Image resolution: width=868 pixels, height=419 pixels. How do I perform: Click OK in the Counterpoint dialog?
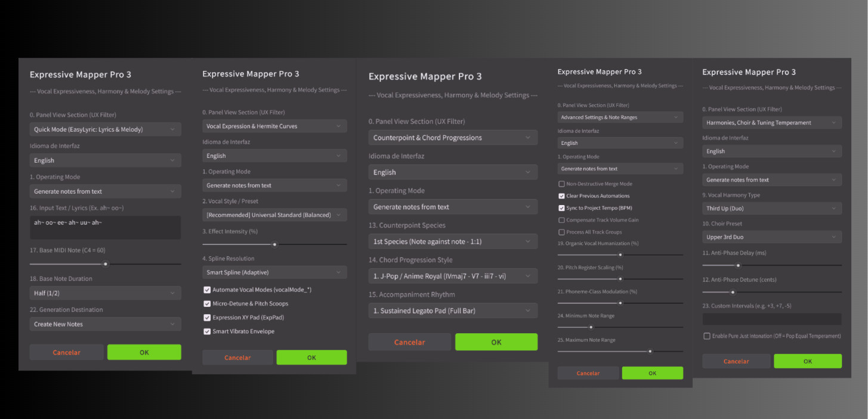[496, 342]
